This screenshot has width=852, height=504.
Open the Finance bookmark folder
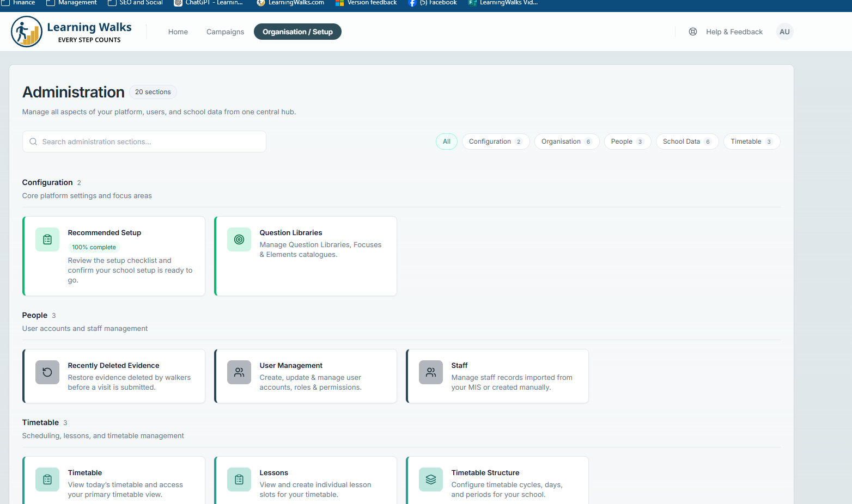coord(19,3)
